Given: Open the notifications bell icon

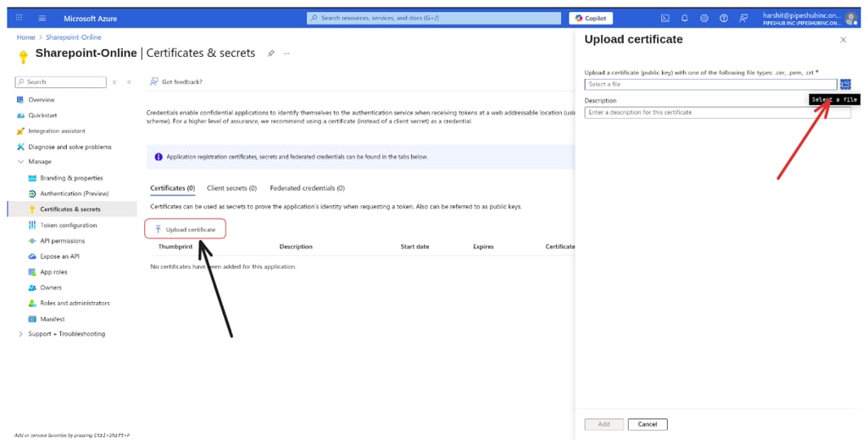Looking at the screenshot, I should [684, 19].
